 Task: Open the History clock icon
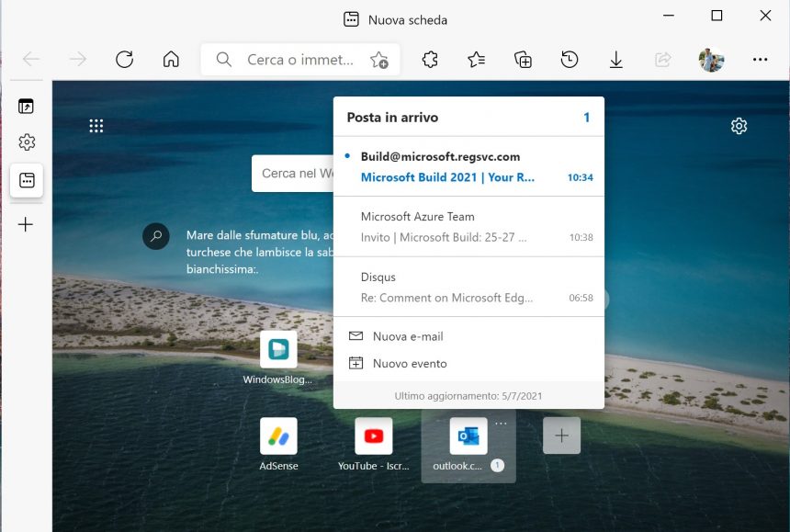(x=570, y=60)
